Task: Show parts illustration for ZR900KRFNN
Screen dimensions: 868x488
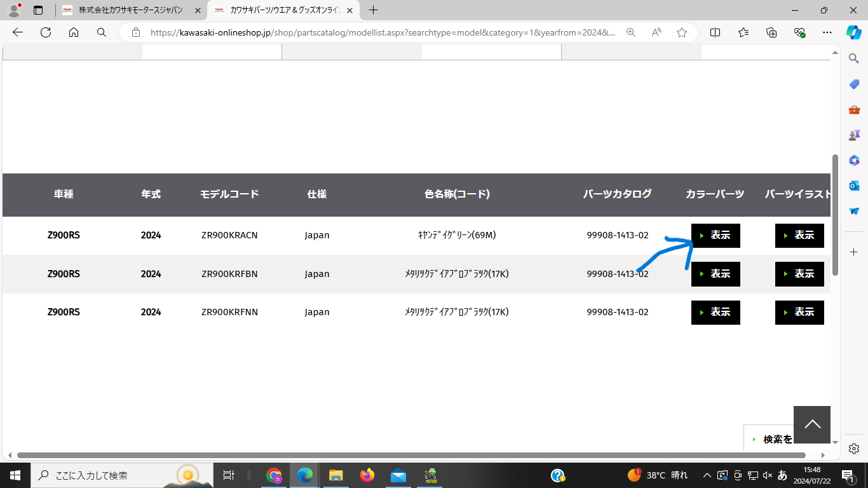Action: [x=799, y=312]
